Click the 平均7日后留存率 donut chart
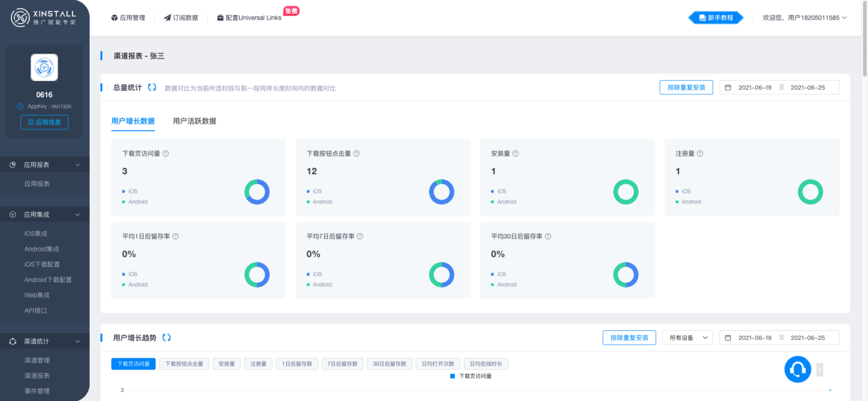 [x=441, y=275]
